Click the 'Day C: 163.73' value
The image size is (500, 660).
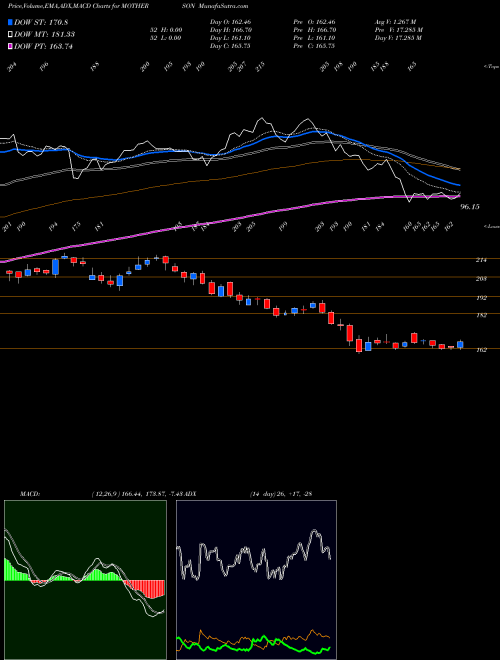pyautogui.click(x=230, y=46)
